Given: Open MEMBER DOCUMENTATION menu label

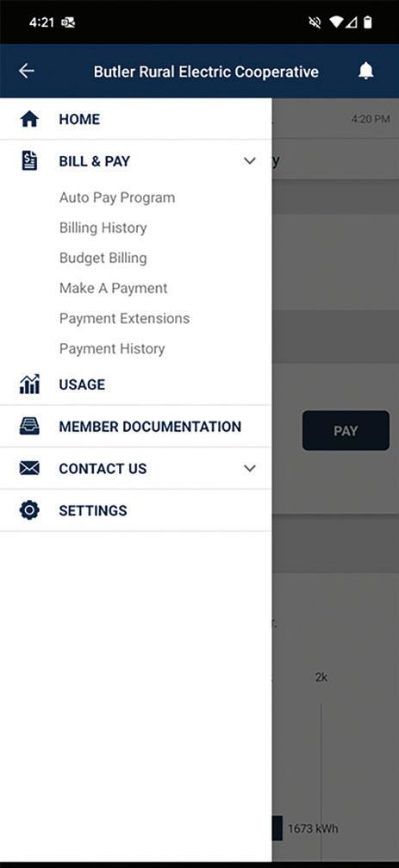Looking at the screenshot, I should point(150,427).
